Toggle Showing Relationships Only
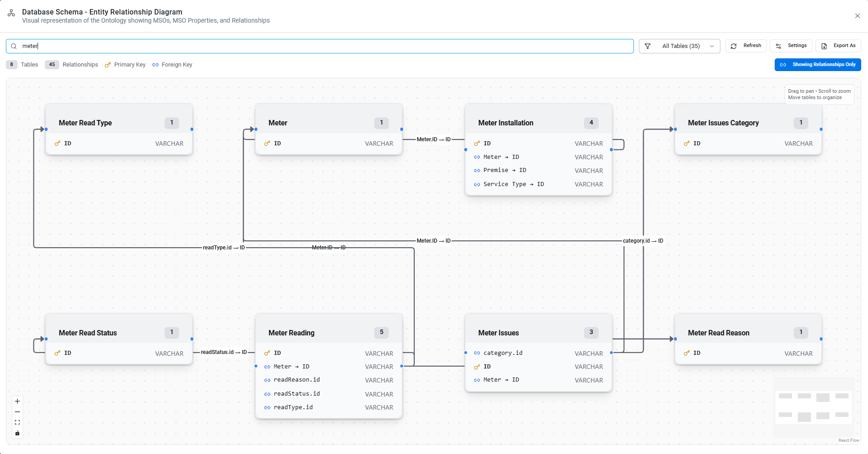Viewport: 868px width, 454px height. point(817,65)
